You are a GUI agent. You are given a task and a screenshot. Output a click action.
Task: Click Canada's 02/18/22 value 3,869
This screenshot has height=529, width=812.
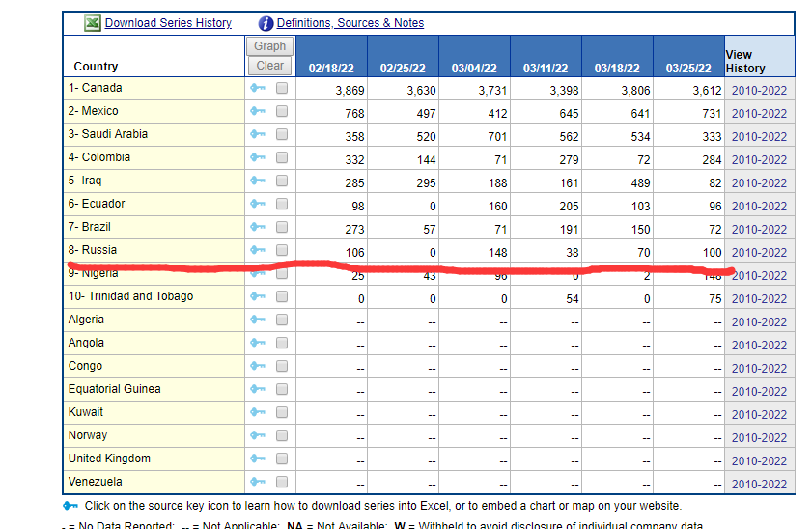[x=350, y=91]
